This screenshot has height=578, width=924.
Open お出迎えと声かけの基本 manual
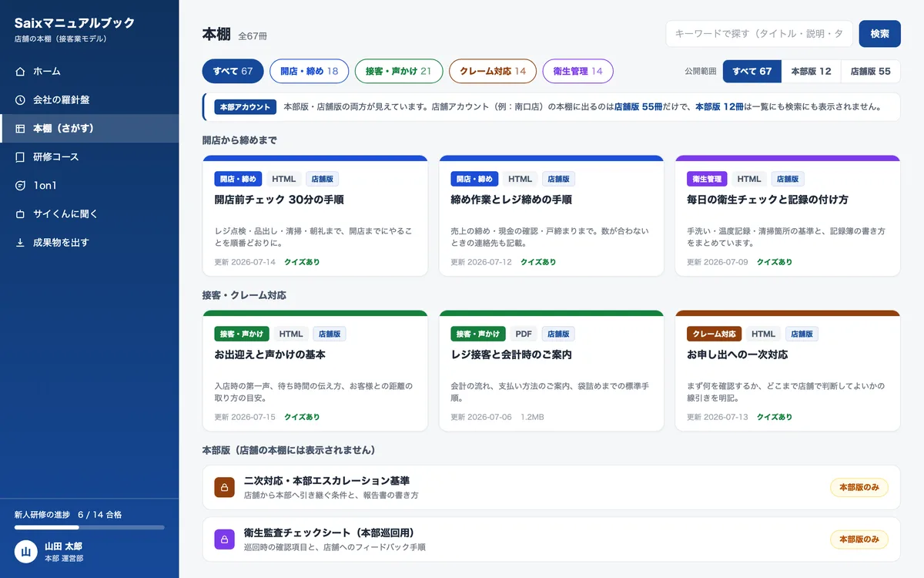(x=315, y=371)
